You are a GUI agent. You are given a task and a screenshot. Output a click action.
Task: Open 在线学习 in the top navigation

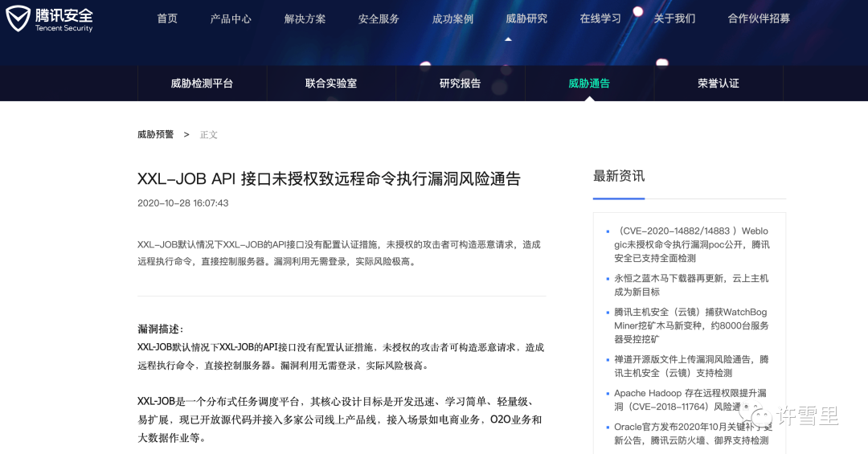600,18
